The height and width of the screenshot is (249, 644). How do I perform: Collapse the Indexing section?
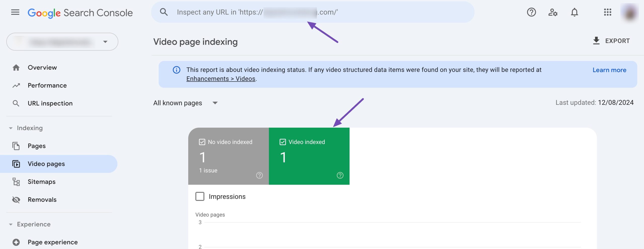(11, 128)
